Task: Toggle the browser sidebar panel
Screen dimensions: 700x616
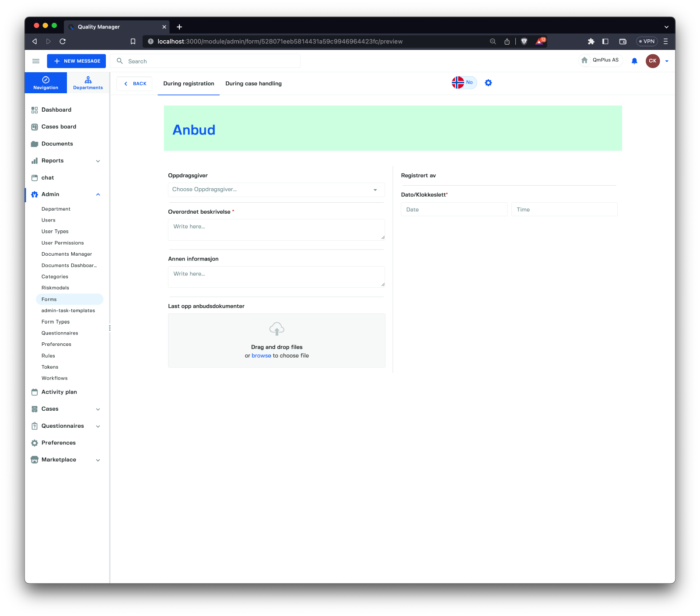Action: [x=605, y=42]
